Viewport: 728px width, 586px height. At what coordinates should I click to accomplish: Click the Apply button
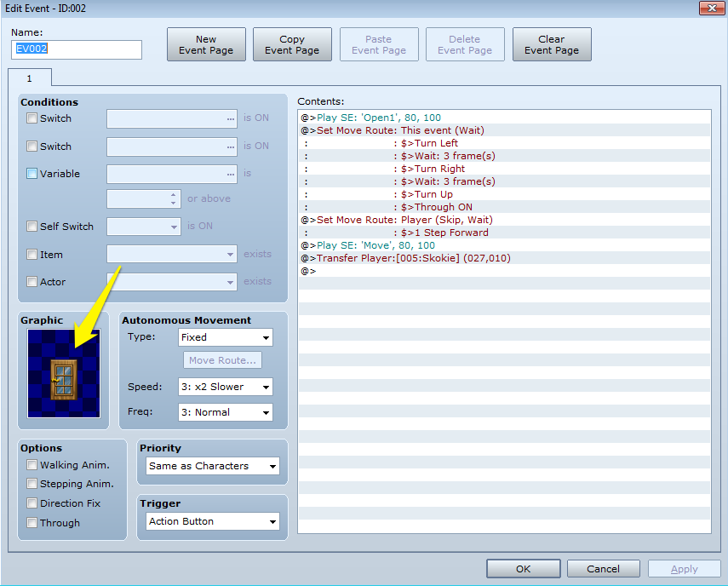click(685, 569)
